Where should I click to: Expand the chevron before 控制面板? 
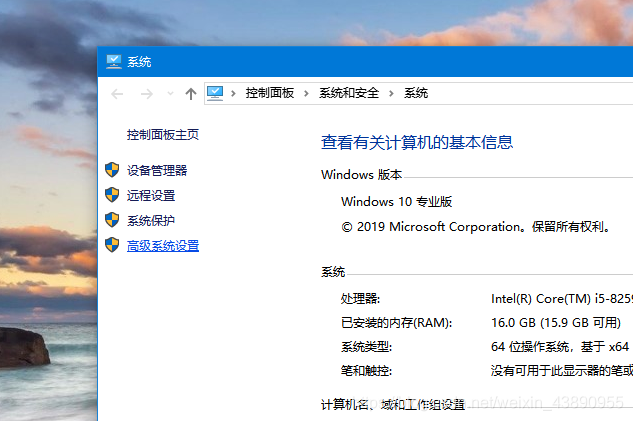pyautogui.click(x=233, y=94)
